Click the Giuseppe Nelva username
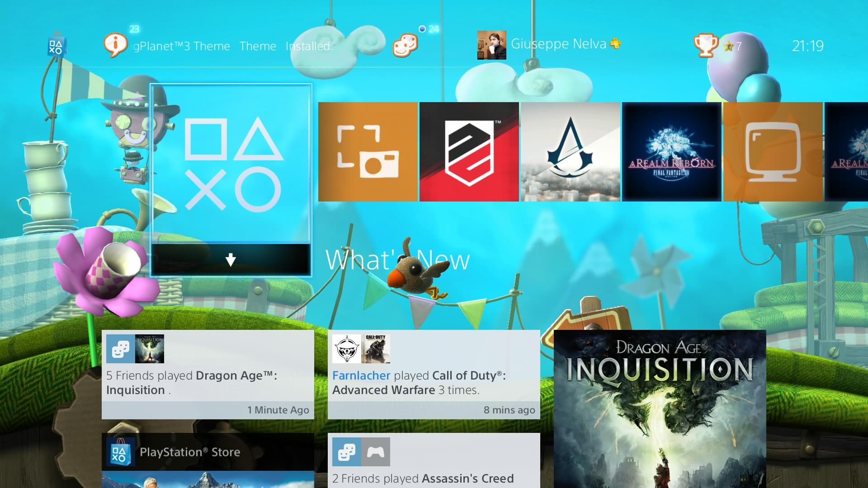868x488 pixels. click(558, 44)
